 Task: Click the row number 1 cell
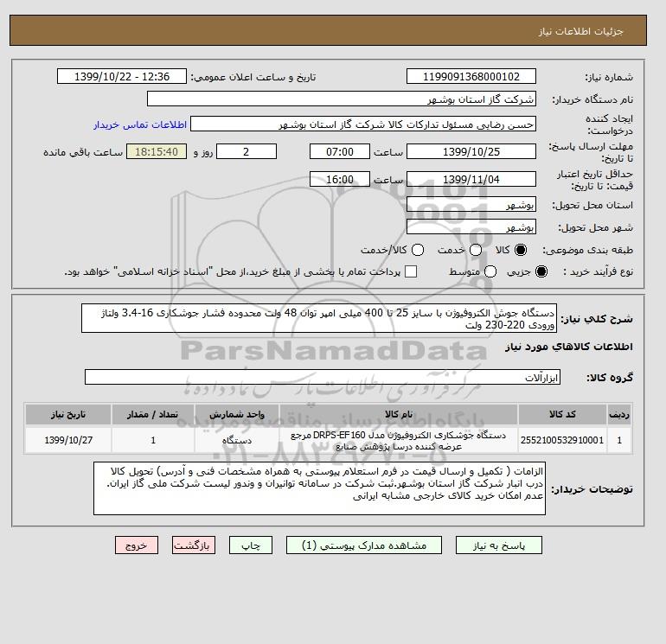point(619,440)
